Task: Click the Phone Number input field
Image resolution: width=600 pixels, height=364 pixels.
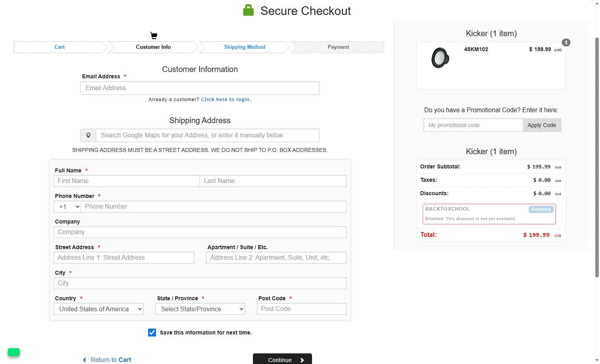Action: (214, 207)
